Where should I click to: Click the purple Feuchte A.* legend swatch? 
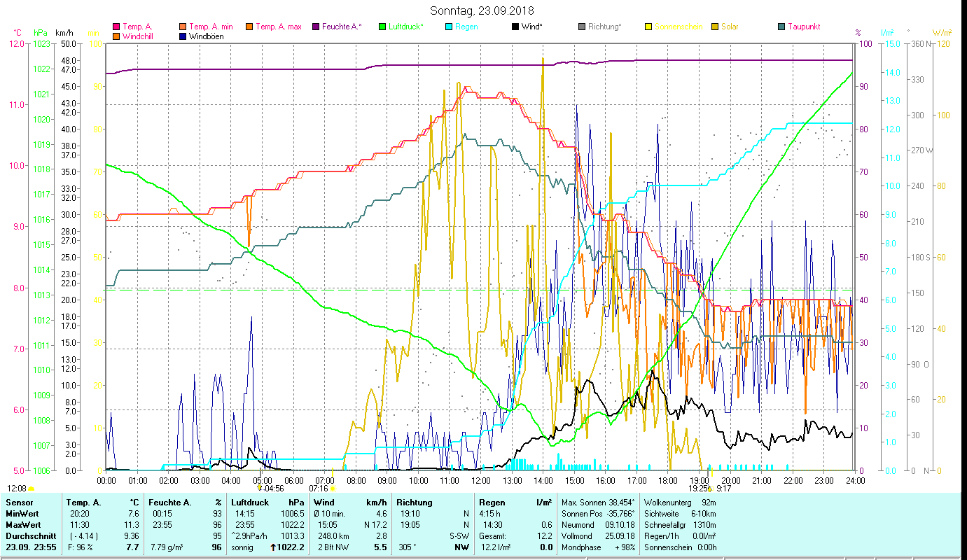(x=315, y=27)
